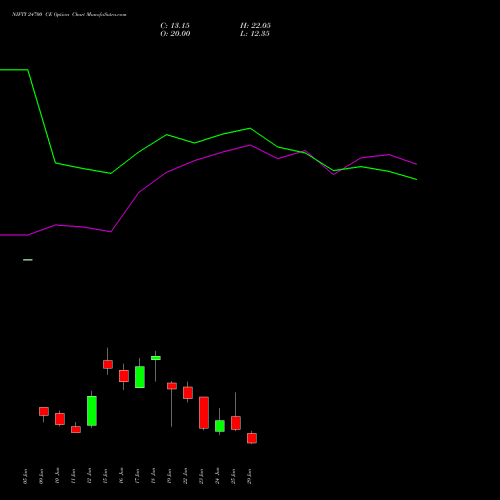Select the tall green candle above label 12
The height and width of the screenshot is (500, 500).
(92, 411)
